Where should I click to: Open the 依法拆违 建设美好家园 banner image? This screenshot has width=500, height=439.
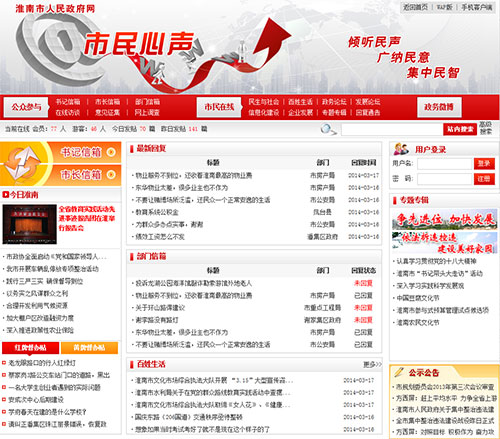[445, 243]
